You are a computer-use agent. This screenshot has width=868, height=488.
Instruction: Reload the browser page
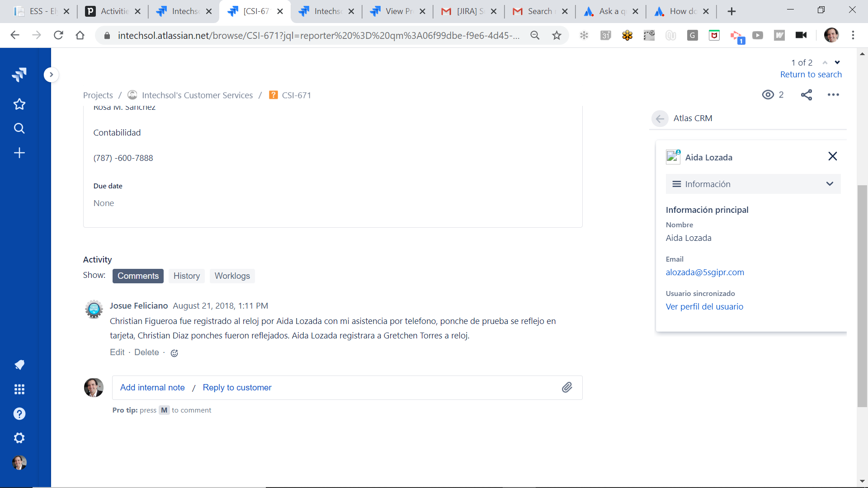tap(58, 35)
